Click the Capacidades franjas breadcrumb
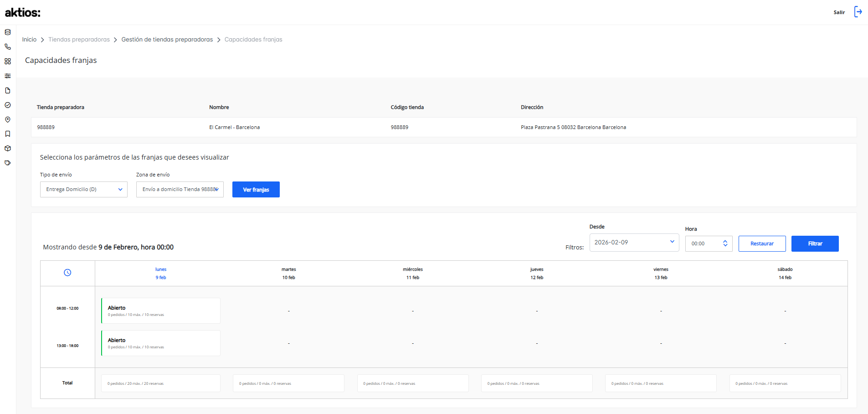Screen dimensions: 868x414 tap(253, 40)
